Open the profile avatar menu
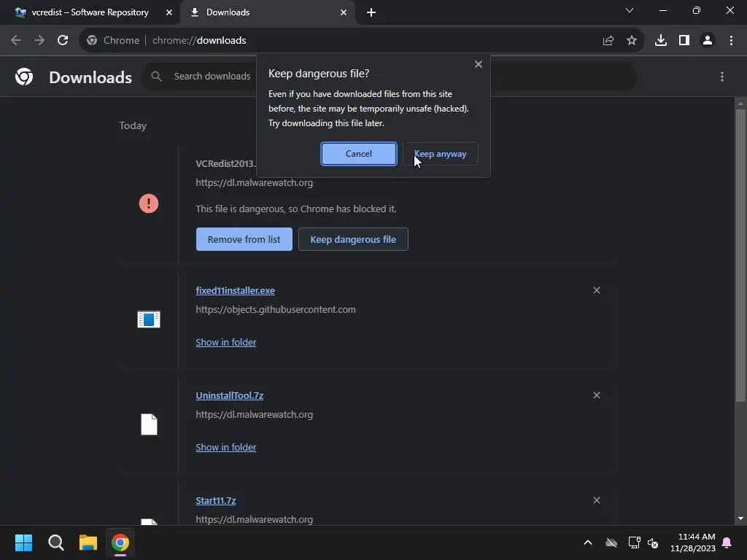 [x=708, y=41]
